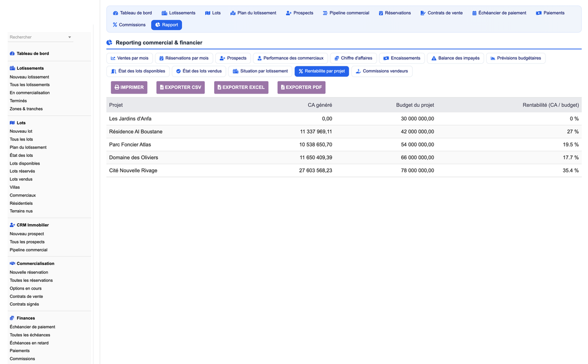Image resolution: width=588 pixels, height=364 pixels.
Task: Open the Lotissements tab in top navigation
Action: click(x=178, y=13)
